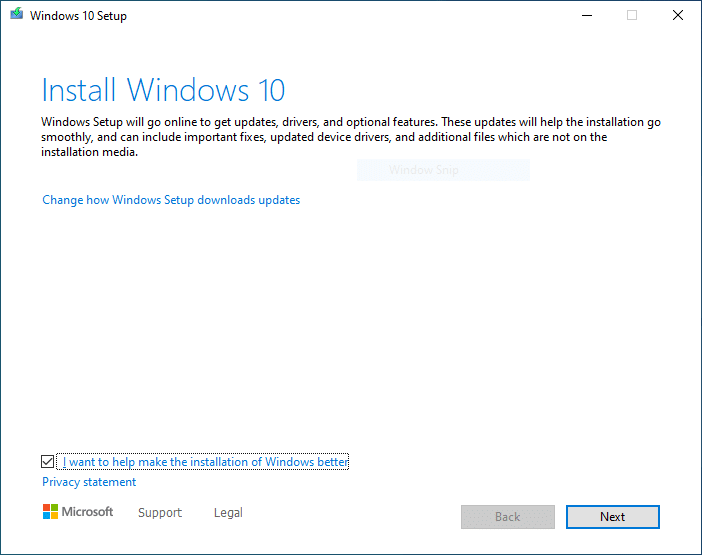Uncheck the help make installation better checkbox
The width and height of the screenshot is (702, 555).
tap(48, 462)
